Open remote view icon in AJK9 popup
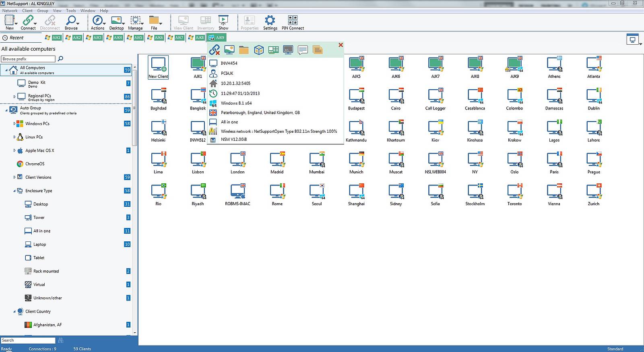644x352 pixels. (229, 50)
